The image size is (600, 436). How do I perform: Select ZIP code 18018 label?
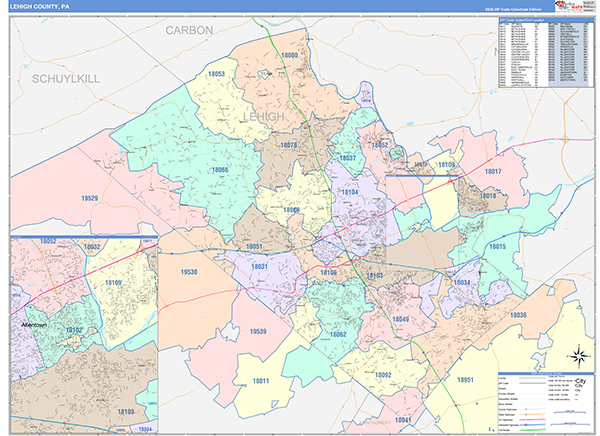coord(488,196)
